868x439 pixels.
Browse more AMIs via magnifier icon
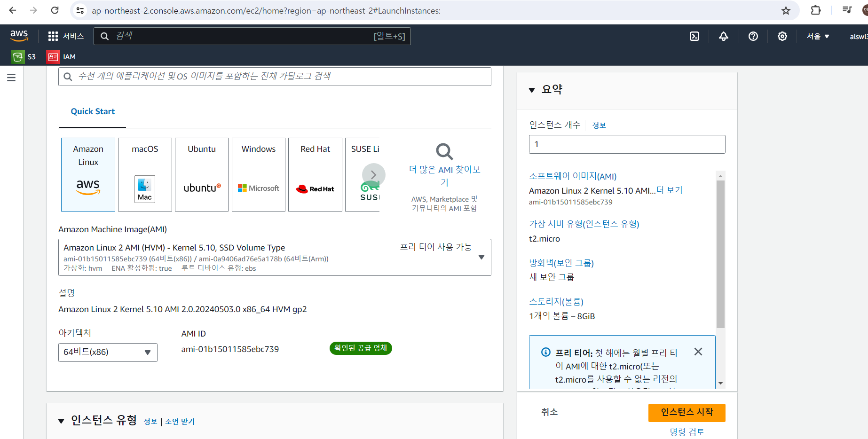(444, 151)
